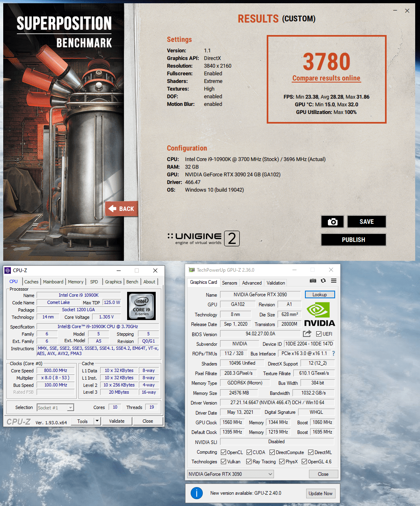Click the Core Speed value 800.00 MHz

click(56, 370)
